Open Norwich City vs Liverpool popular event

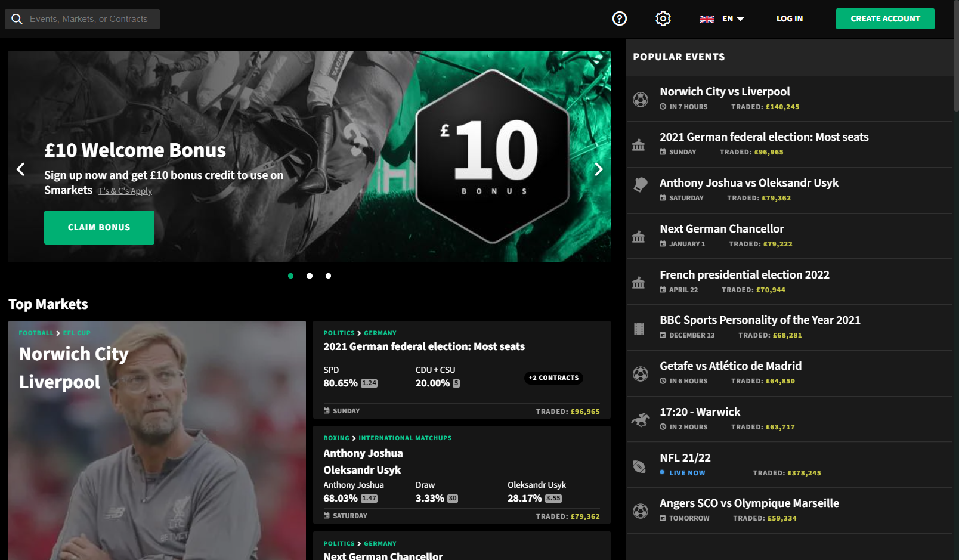789,99
